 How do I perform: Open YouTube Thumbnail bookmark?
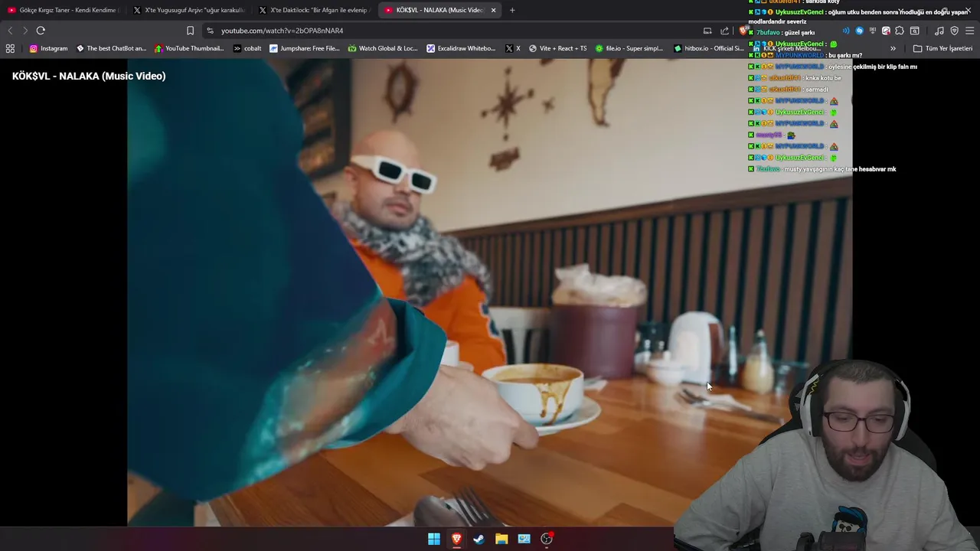(189, 48)
